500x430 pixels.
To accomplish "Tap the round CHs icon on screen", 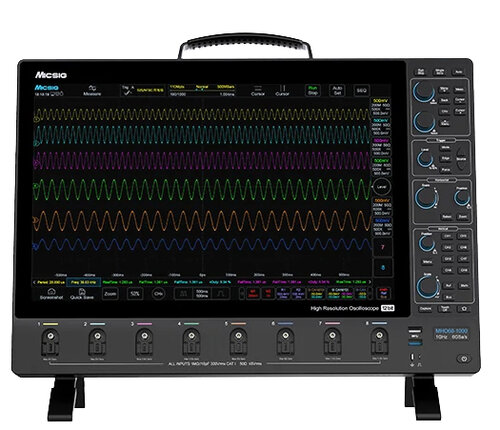I will click(158, 294).
